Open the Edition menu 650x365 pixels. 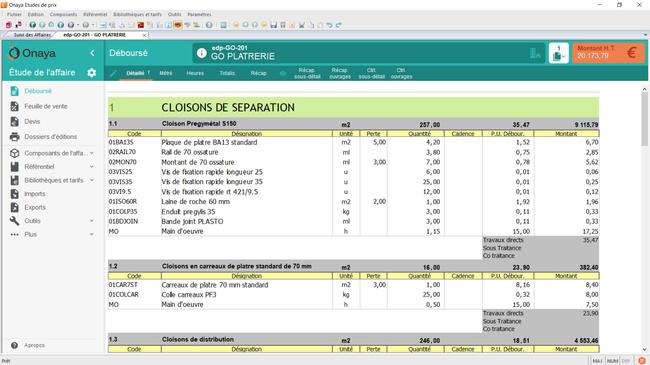tap(36, 14)
